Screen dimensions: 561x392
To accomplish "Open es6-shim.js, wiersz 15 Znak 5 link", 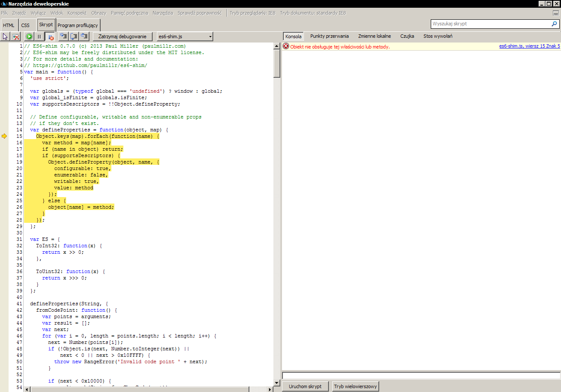I will (x=530, y=46).
